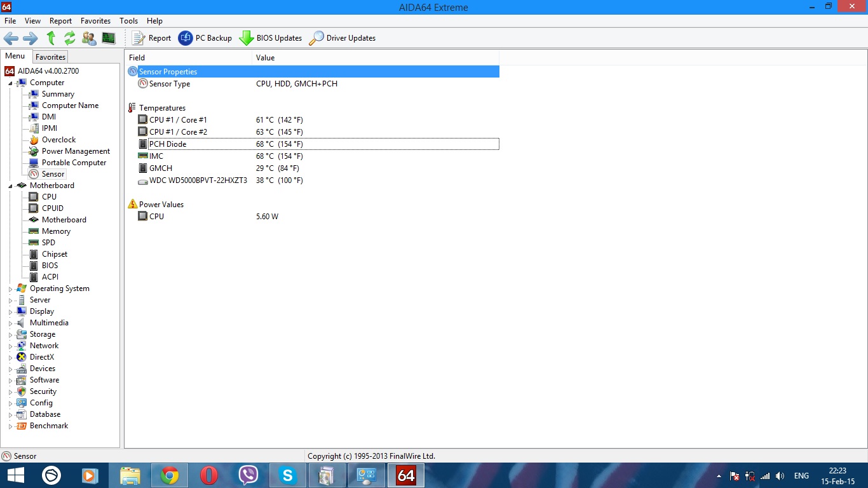
Task: Refresh the page with the green arrows icon
Action: (x=70, y=38)
